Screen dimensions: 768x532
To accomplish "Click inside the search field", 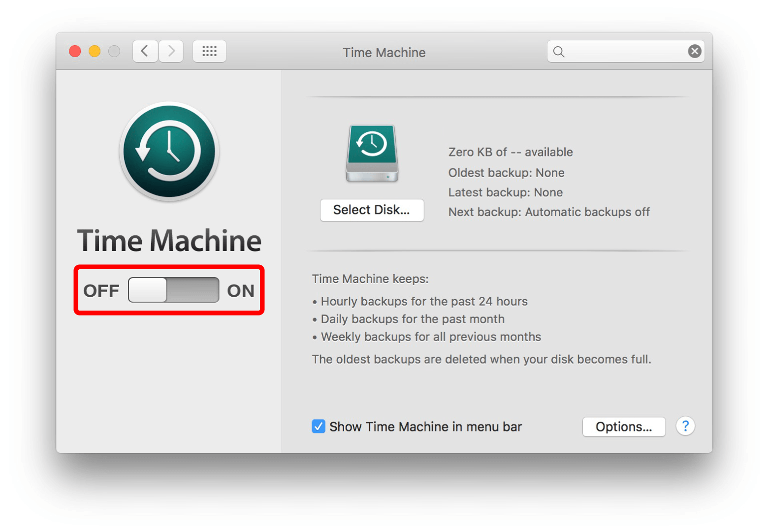I will 626,51.
